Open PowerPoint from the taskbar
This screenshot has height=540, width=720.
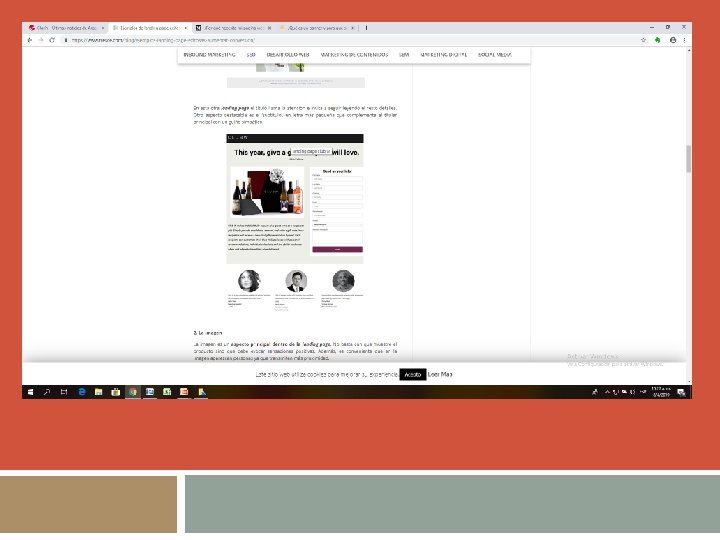[184, 392]
